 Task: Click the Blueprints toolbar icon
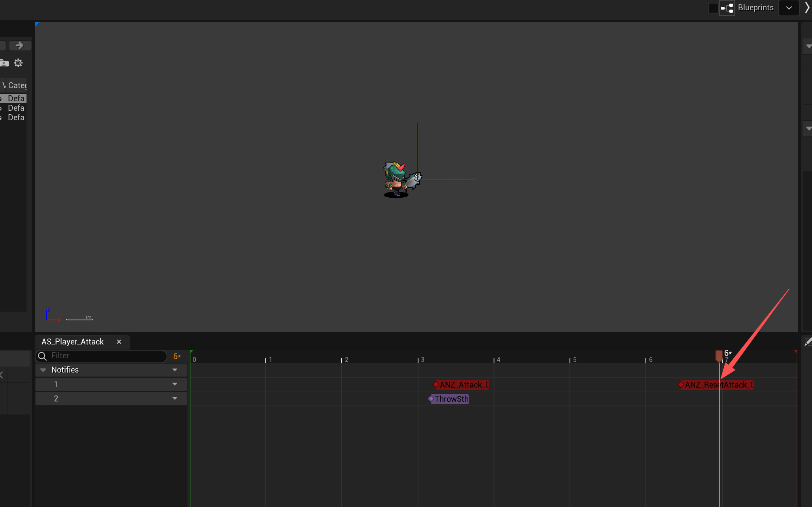(727, 8)
